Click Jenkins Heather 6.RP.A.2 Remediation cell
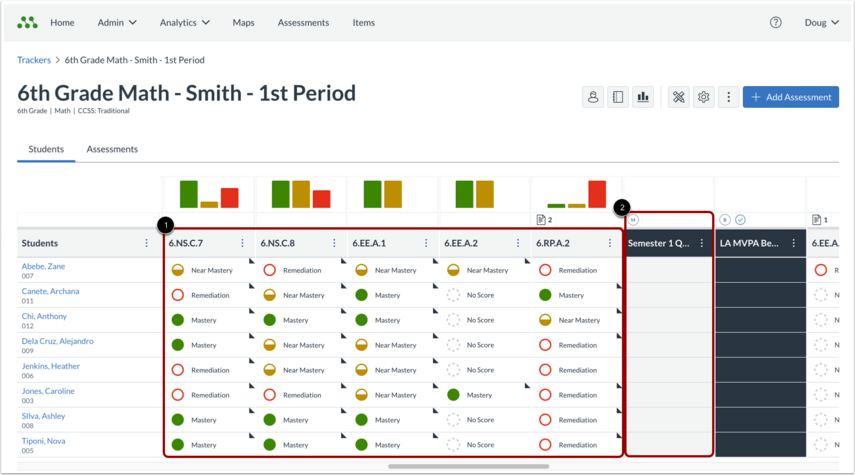The height and width of the screenshot is (475, 855). pos(576,370)
